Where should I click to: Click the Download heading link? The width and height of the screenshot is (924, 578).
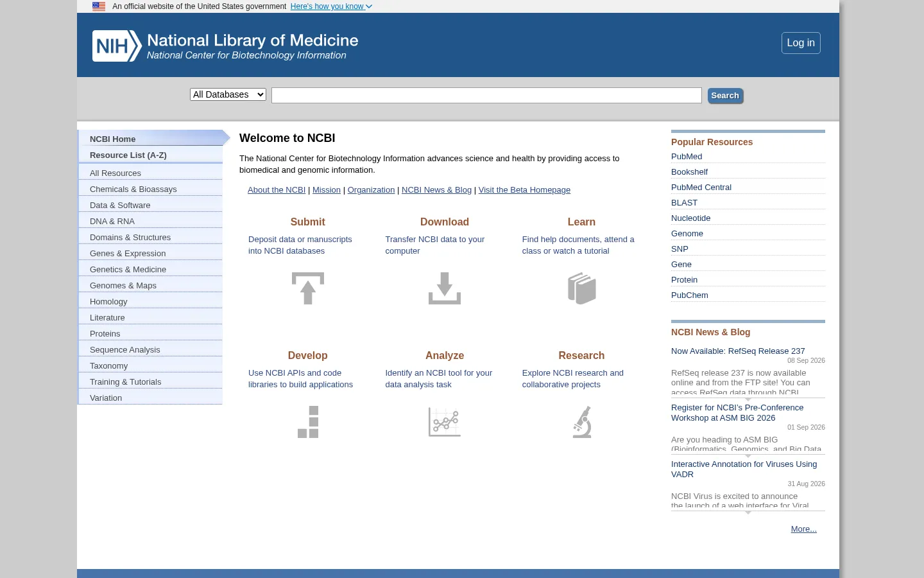pyautogui.click(x=445, y=222)
